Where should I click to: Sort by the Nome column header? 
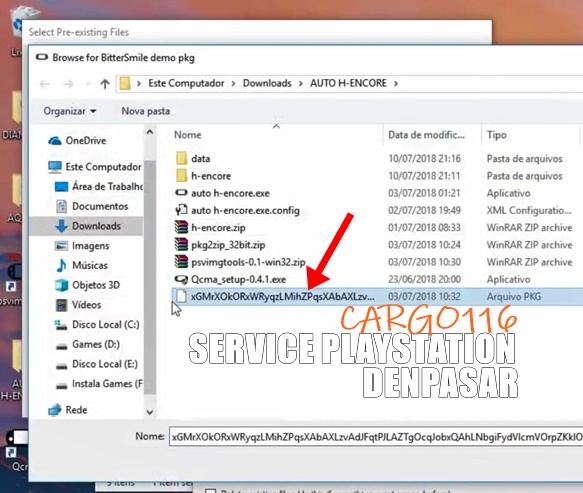click(188, 135)
